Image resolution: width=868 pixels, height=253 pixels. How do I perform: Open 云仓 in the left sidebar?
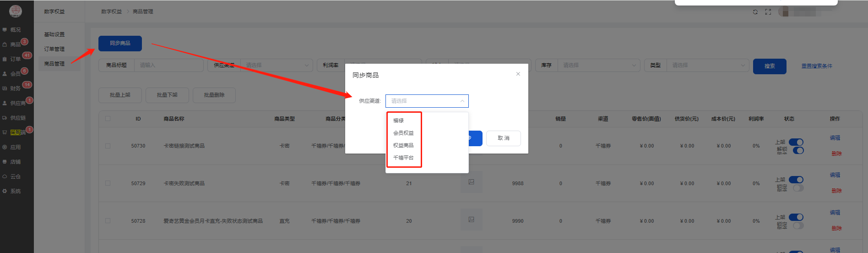(15, 176)
